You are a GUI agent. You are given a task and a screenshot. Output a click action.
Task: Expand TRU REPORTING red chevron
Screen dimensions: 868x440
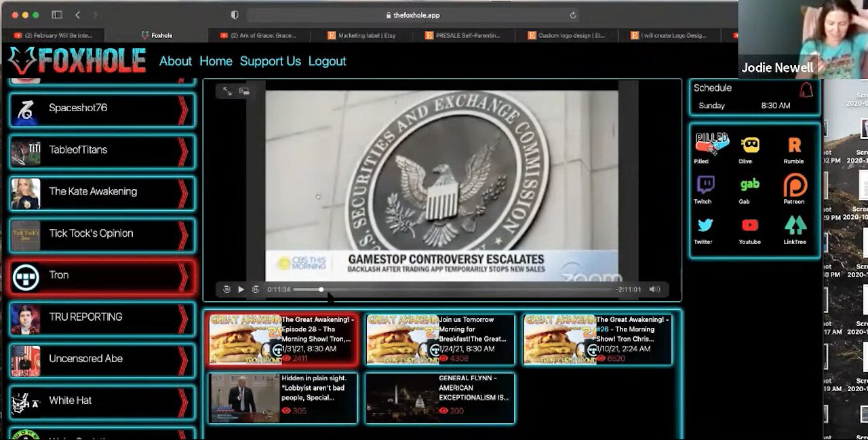(183, 319)
